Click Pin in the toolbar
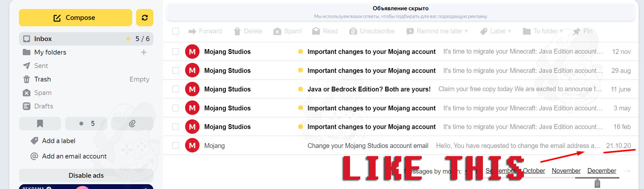This screenshot has height=189, width=644. click(x=583, y=31)
